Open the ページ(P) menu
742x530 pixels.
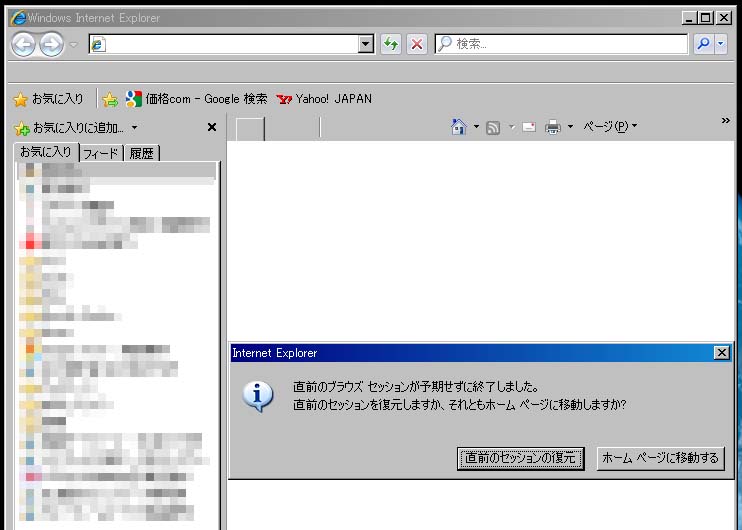tap(610, 126)
